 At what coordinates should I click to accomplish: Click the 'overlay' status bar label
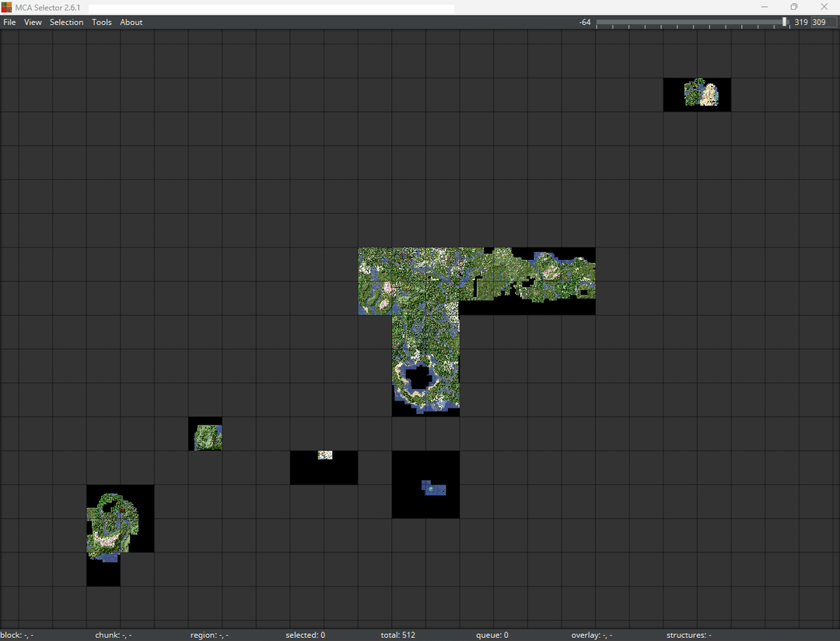coord(591,635)
